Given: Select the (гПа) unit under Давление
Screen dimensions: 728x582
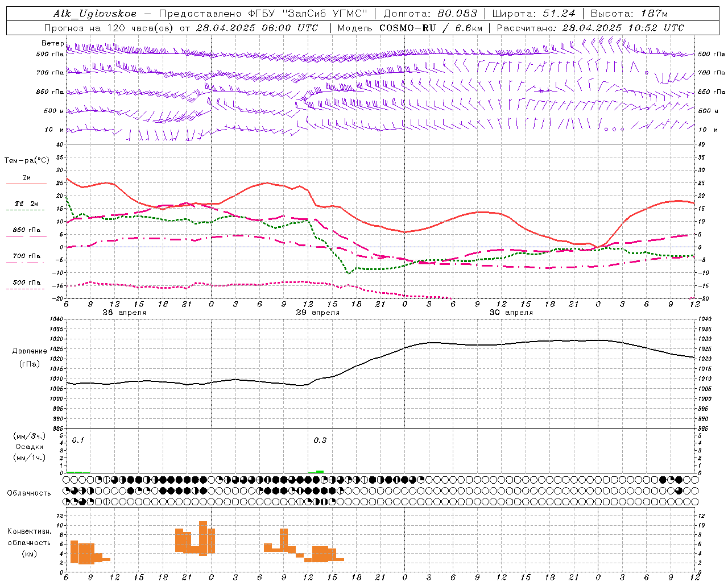Looking at the screenshot, I should (x=30, y=364).
